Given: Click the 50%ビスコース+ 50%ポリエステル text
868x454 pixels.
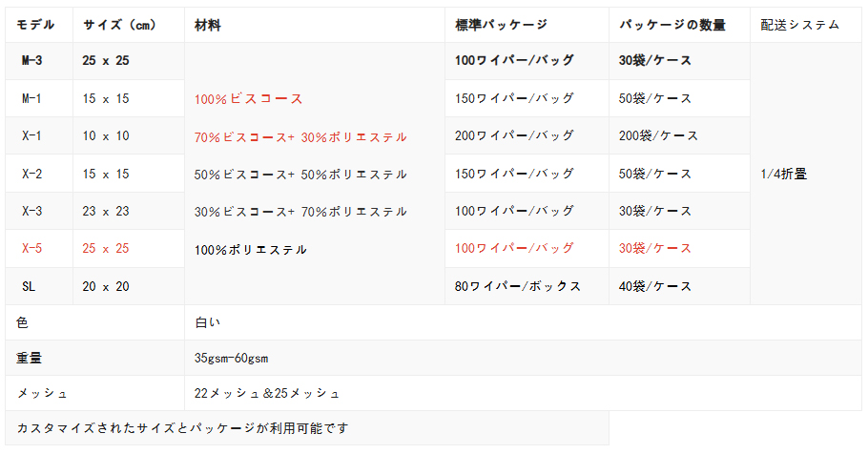Looking at the screenshot, I should tap(300, 175).
